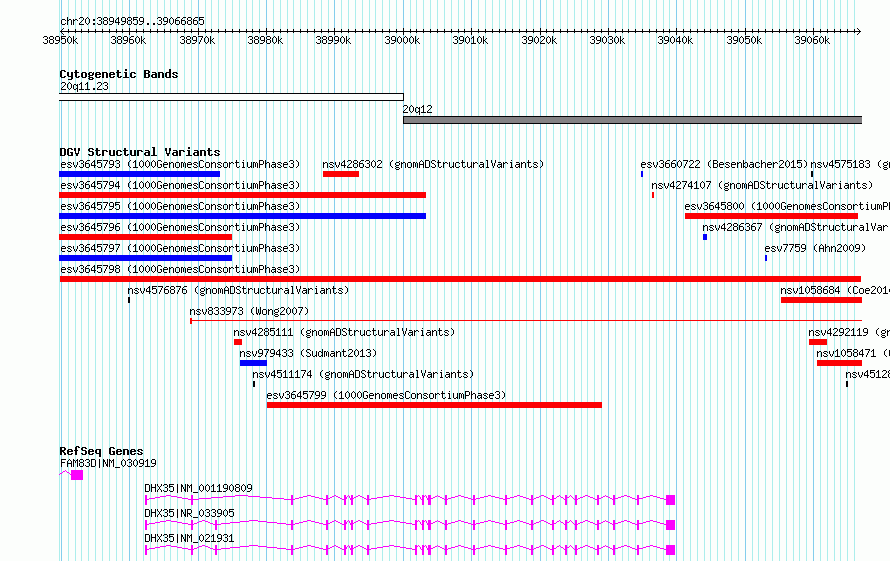Open the FAM83D|NM_030919 gene label

pyautogui.click(x=108, y=463)
